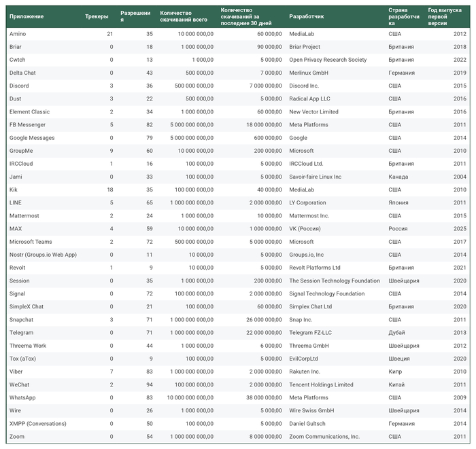Select the 'Telegram' app cell

click(x=21, y=333)
